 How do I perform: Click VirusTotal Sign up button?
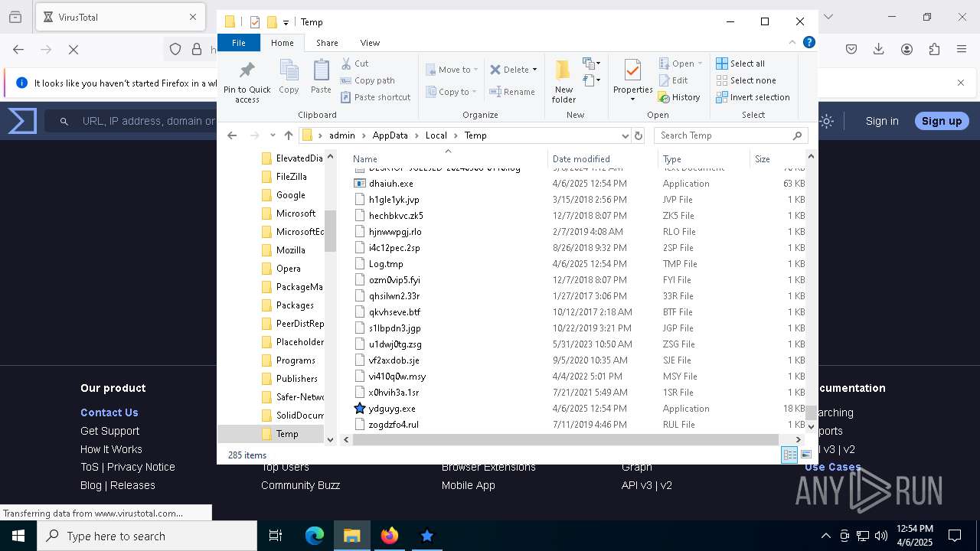[x=942, y=121]
